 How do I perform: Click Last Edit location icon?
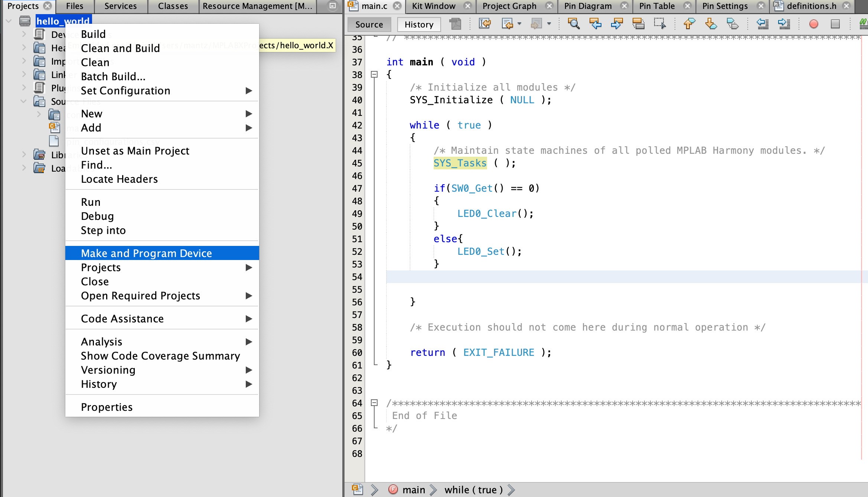pyautogui.click(x=484, y=24)
